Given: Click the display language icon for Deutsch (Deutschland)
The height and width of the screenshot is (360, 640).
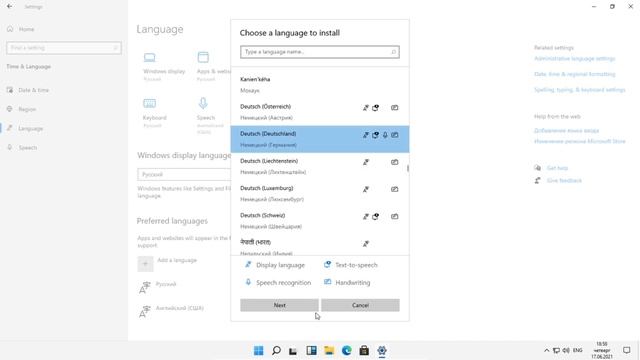Looking at the screenshot, I should pyautogui.click(x=366, y=135).
